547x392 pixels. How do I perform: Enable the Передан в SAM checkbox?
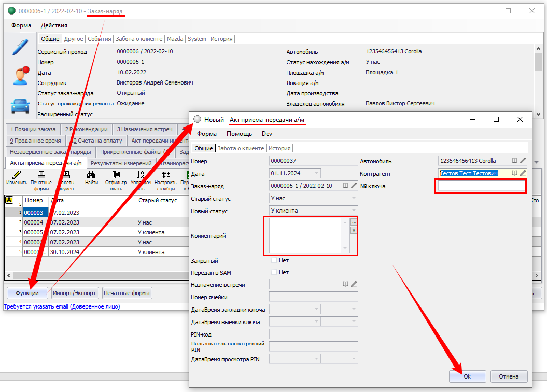pos(274,272)
